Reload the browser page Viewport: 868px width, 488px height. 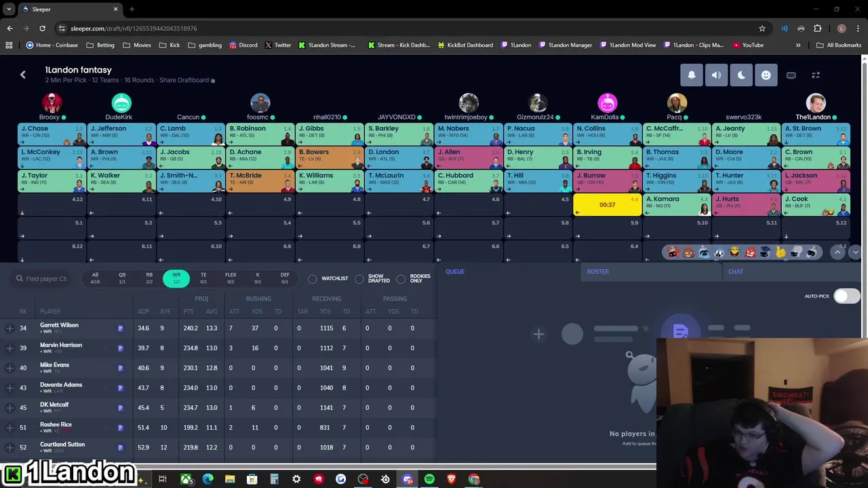(x=42, y=28)
